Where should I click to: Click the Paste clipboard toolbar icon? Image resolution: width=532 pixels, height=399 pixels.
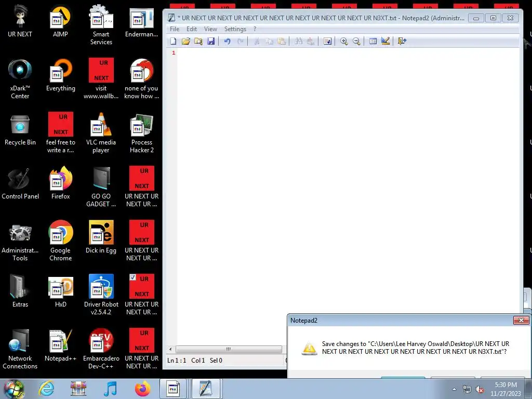282,42
